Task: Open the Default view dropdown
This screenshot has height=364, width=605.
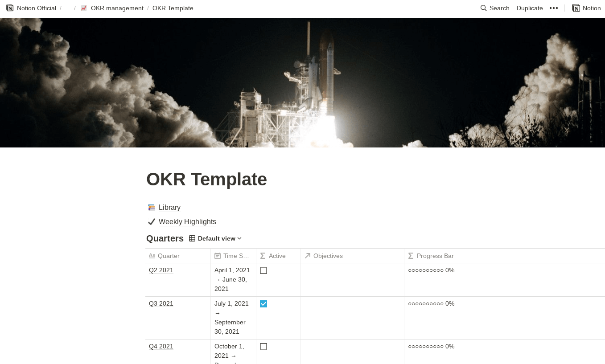Action: [x=216, y=238]
